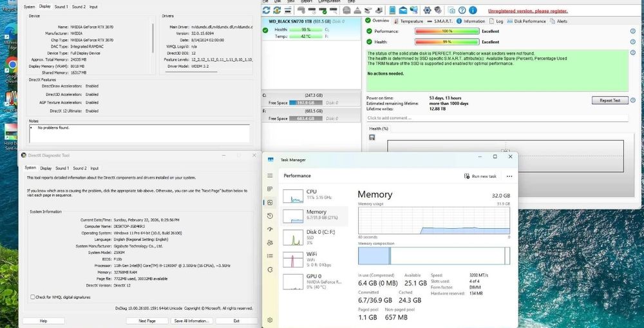This screenshot has width=644, height=328.
Task: Open the S.M.A.R.T. tab
Action: [439, 21]
